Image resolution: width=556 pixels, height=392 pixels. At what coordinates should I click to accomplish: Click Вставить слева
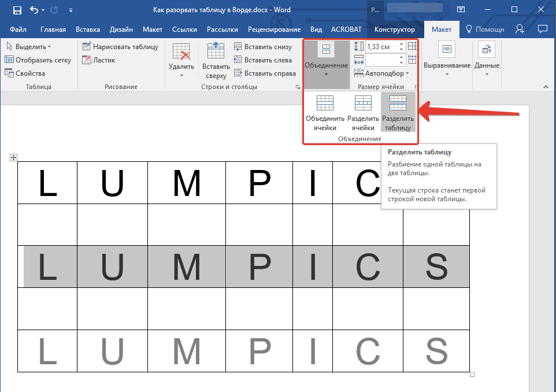pyautogui.click(x=263, y=60)
